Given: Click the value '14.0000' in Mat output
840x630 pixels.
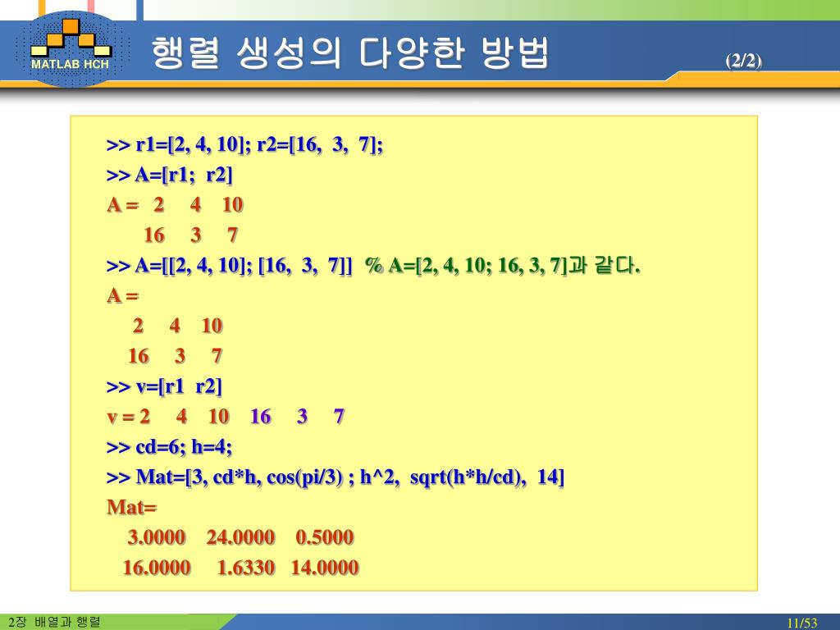Looking at the screenshot, I should 325,568.
